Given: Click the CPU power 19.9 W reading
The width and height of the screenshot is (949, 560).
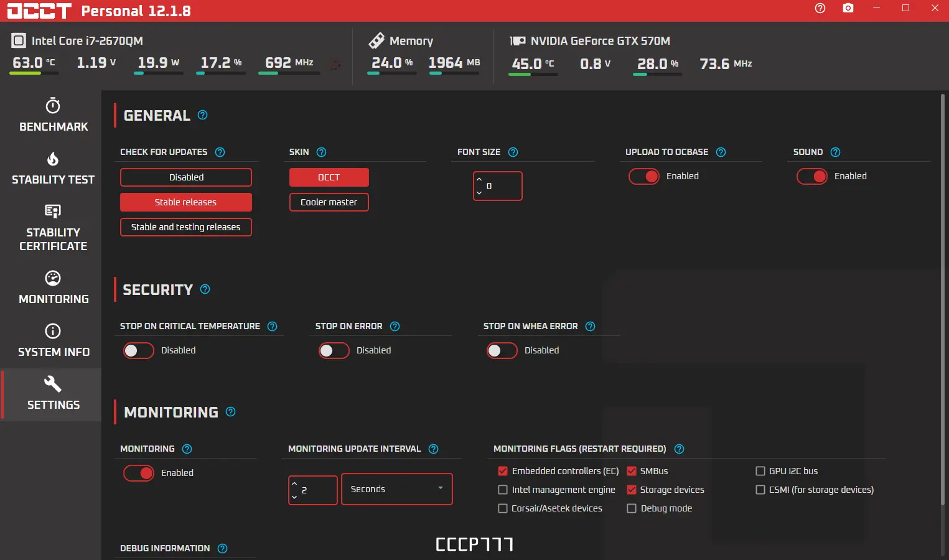Looking at the screenshot, I should (x=159, y=63).
